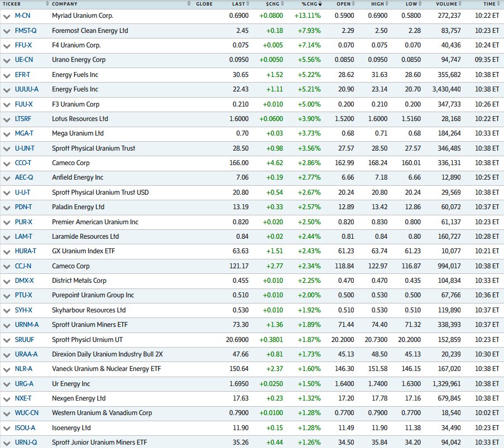The image size is (504, 448).
Task: Click company name Myriad Uranium Corp.
Action: click(x=82, y=16)
